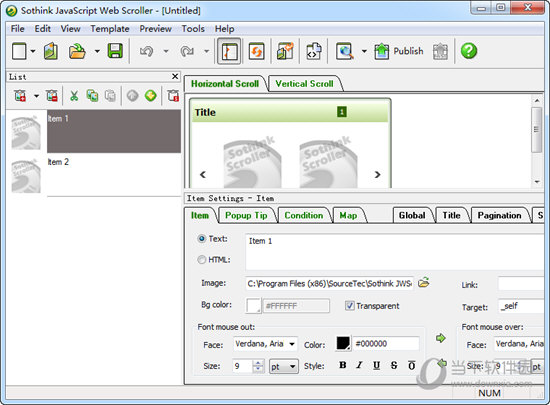Copy the selected list item
This screenshot has width=550, height=405.
92,95
